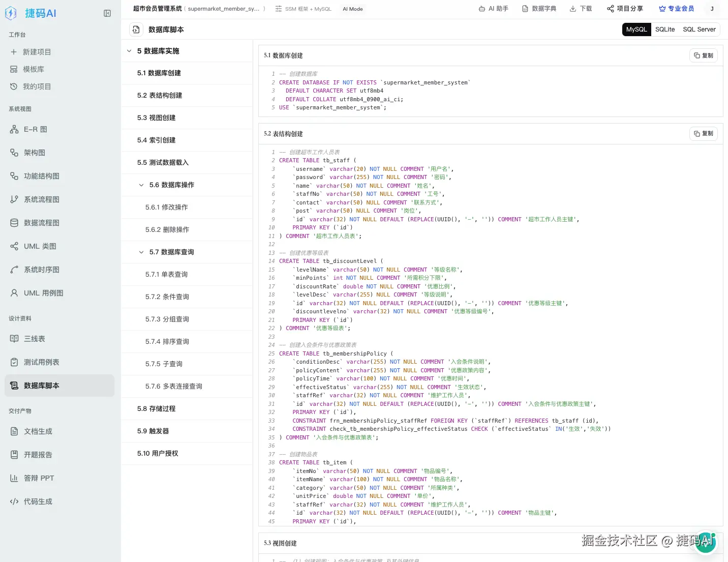Screen dimensions: 728x562
Task: Switch script dialect to SQLite
Action: click(x=665, y=29)
